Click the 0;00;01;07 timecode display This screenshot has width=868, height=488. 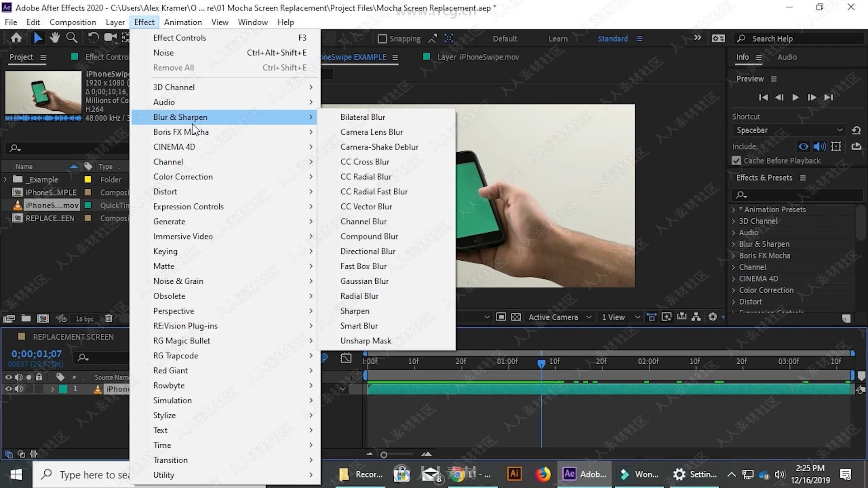click(x=37, y=354)
